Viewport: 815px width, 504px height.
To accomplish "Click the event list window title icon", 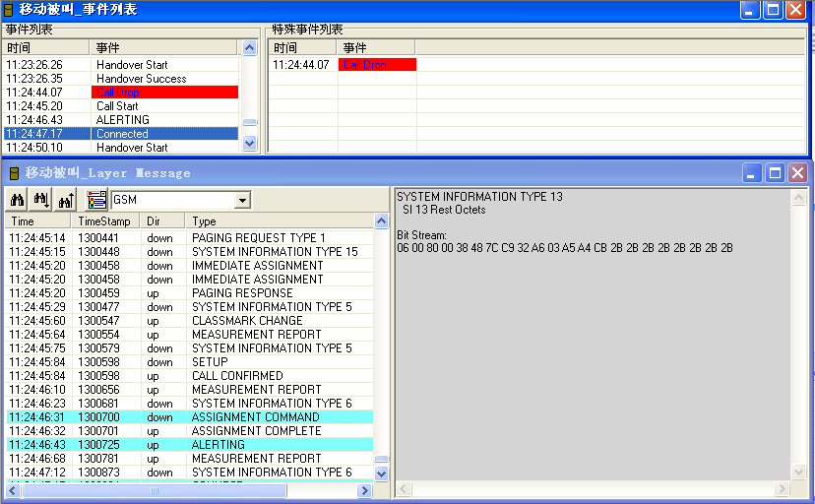I will (8, 10).
